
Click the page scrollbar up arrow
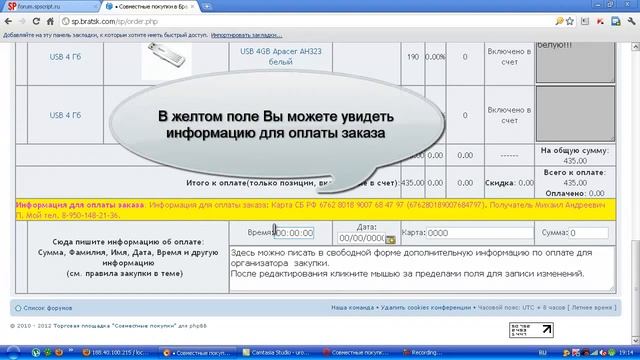pyautogui.click(x=636, y=47)
